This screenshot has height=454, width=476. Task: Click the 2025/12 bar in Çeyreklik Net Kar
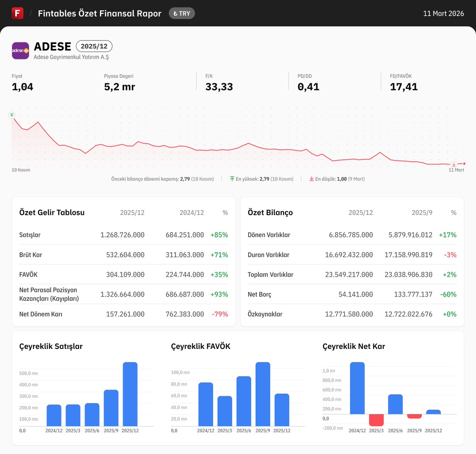[434, 412]
